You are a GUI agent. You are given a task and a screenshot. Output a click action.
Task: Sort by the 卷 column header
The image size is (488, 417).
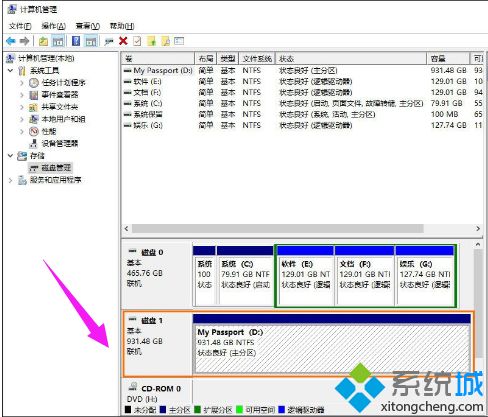click(158, 59)
